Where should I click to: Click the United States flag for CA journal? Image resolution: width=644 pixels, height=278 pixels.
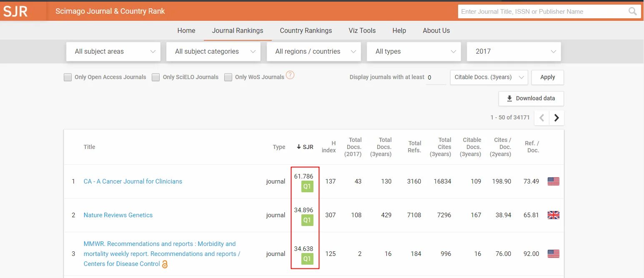point(553,181)
